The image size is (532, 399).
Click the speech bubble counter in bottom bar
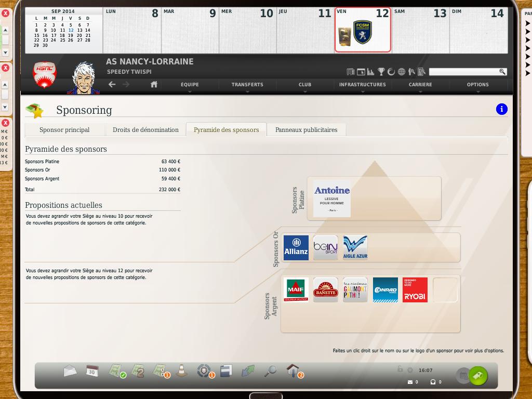coord(433,382)
